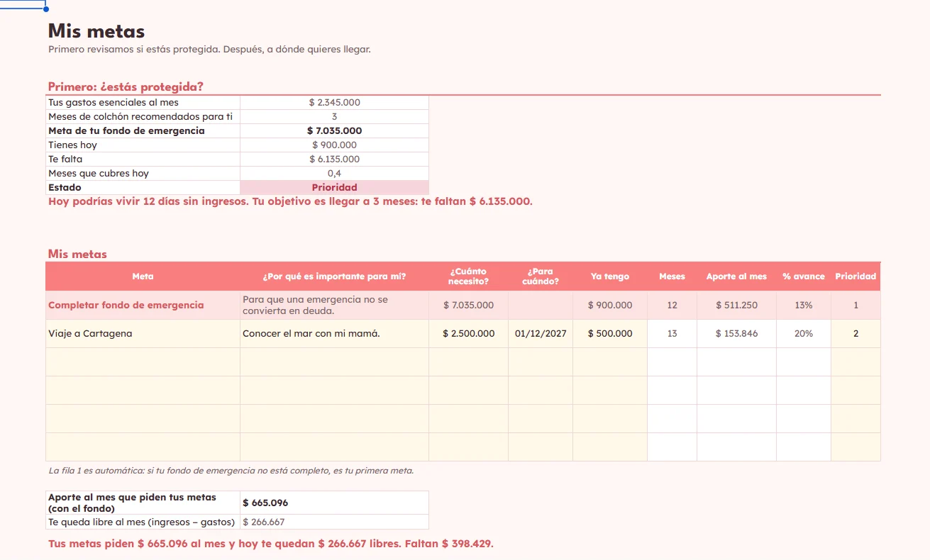Select the "$ 153.846" monthly contribution cell
The width and height of the screenshot is (930, 560).
pos(737,334)
